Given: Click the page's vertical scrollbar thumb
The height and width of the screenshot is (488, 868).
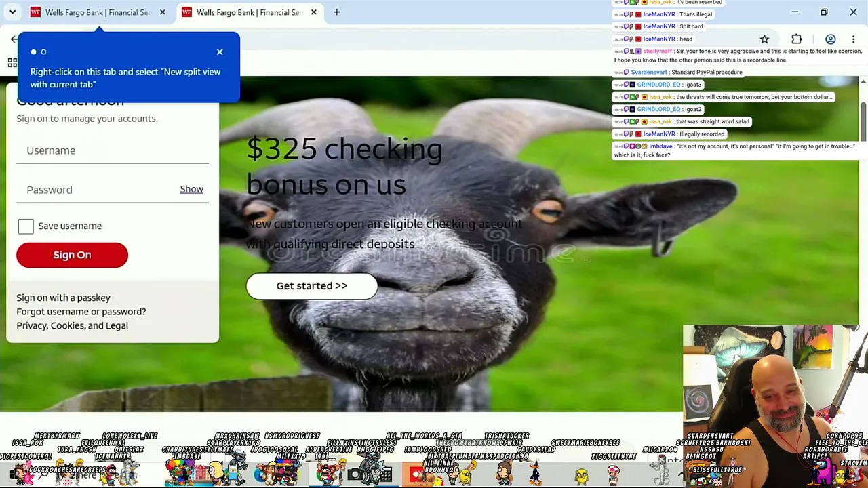Looking at the screenshot, I should (x=863, y=121).
